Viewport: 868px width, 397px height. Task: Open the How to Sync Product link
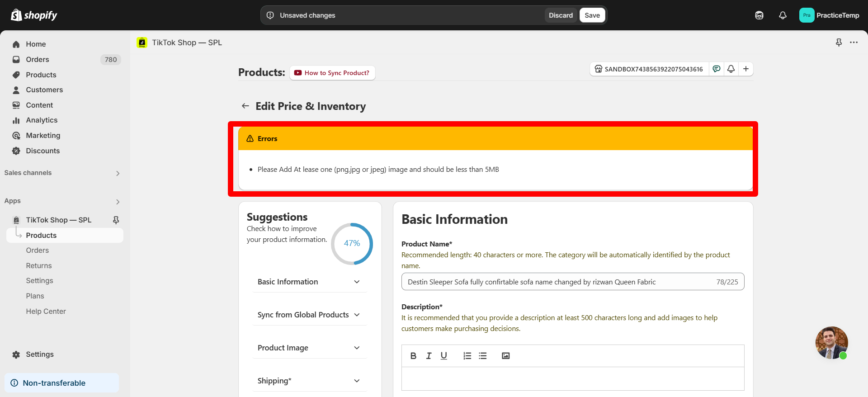click(x=332, y=73)
